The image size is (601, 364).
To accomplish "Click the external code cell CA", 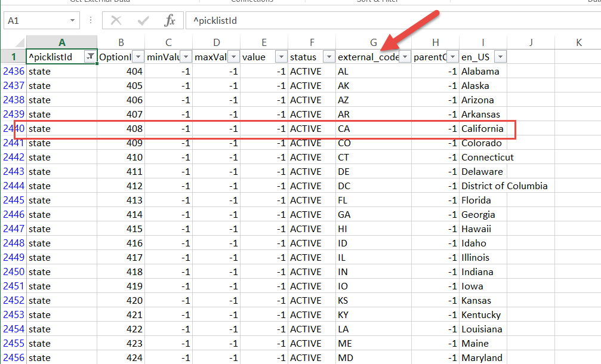I will 374,128.
